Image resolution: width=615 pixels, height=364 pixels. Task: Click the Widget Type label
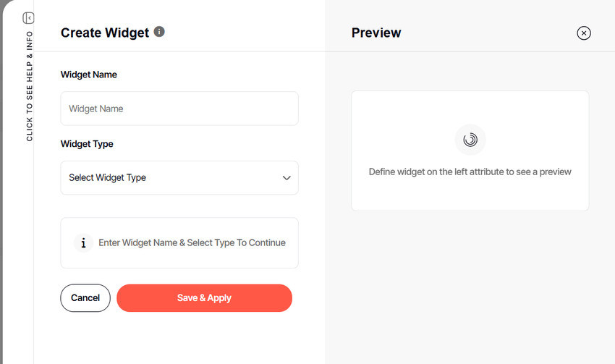pos(87,144)
